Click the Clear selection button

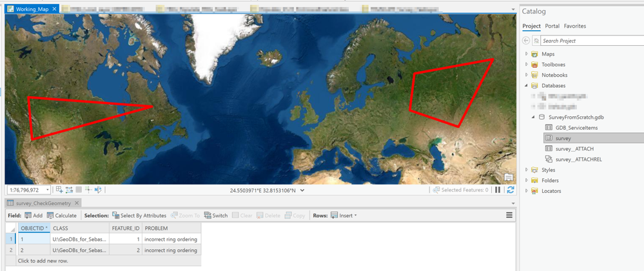pyautogui.click(x=242, y=216)
